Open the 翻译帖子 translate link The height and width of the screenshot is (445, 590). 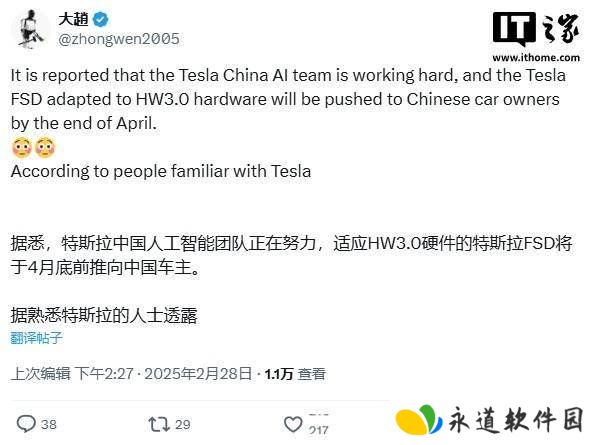(36, 338)
